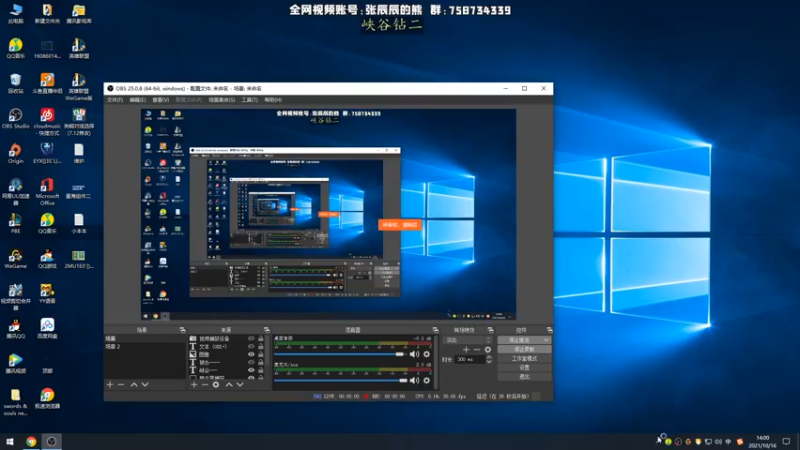Move the scene down in Scenes panel
The image size is (800, 450).
145,385
